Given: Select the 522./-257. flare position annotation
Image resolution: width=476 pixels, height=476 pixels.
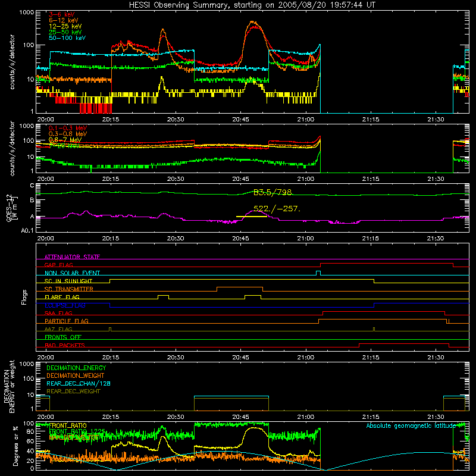Looking at the screenshot, I should click(x=277, y=209).
